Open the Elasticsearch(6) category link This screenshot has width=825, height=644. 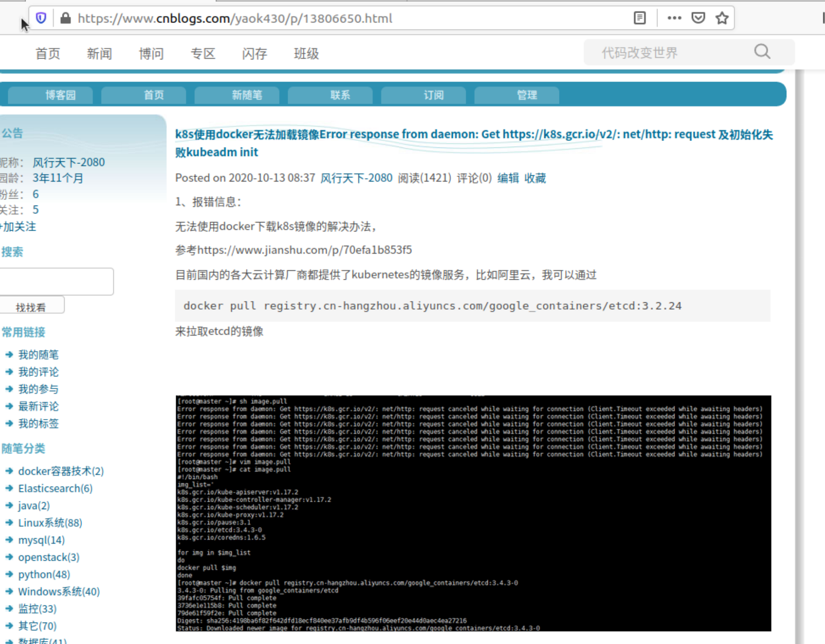55,488
